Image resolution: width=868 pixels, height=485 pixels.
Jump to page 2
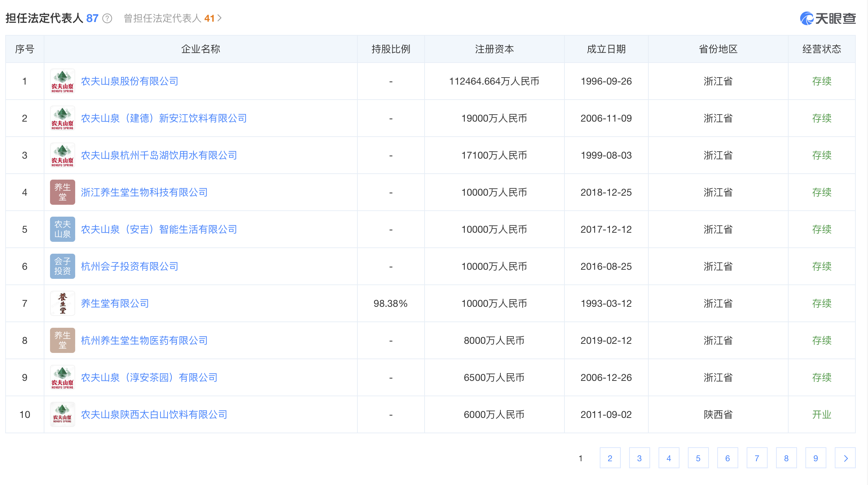point(610,458)
